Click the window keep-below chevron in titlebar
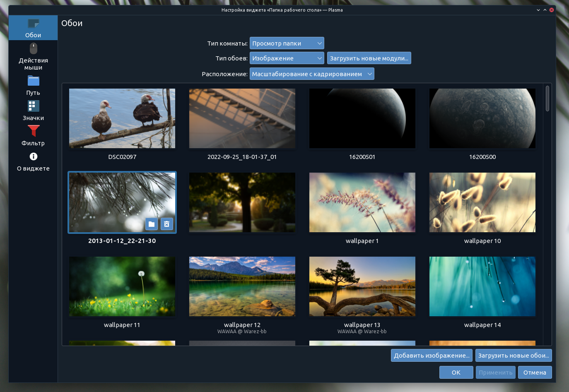 [x=538, y=10]
